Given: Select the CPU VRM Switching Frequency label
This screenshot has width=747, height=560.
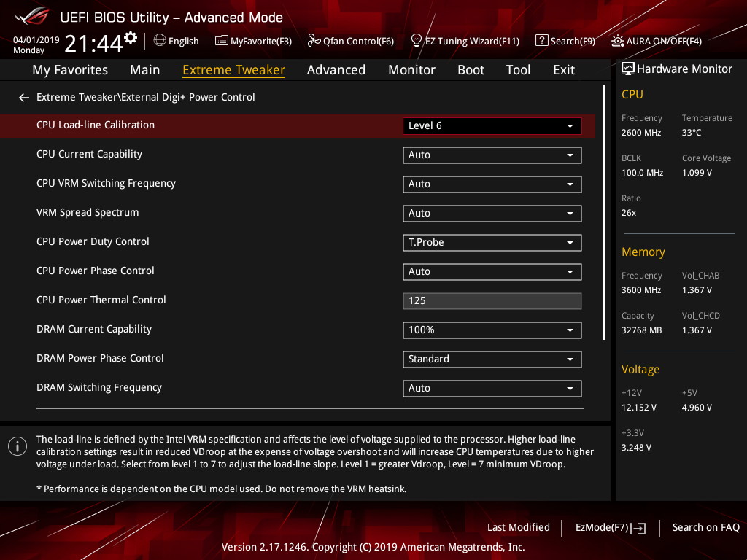Looking at the screenshot, I should tap(106, 183).
